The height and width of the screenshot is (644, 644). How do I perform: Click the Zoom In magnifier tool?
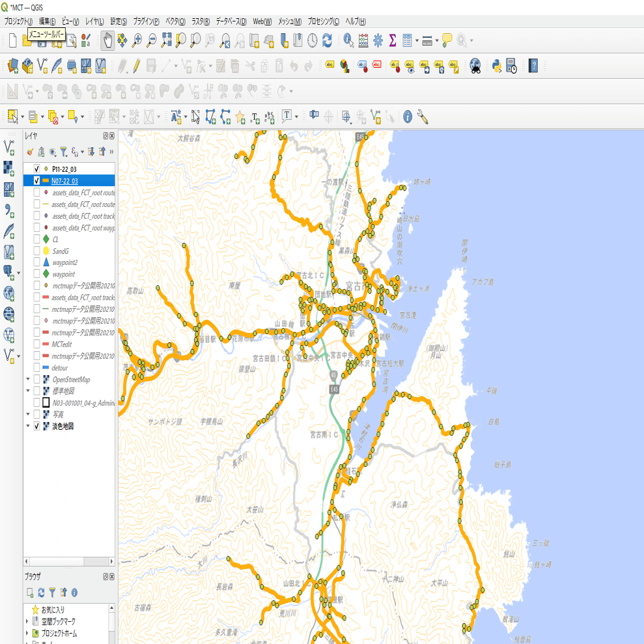(x=137, y=40)
